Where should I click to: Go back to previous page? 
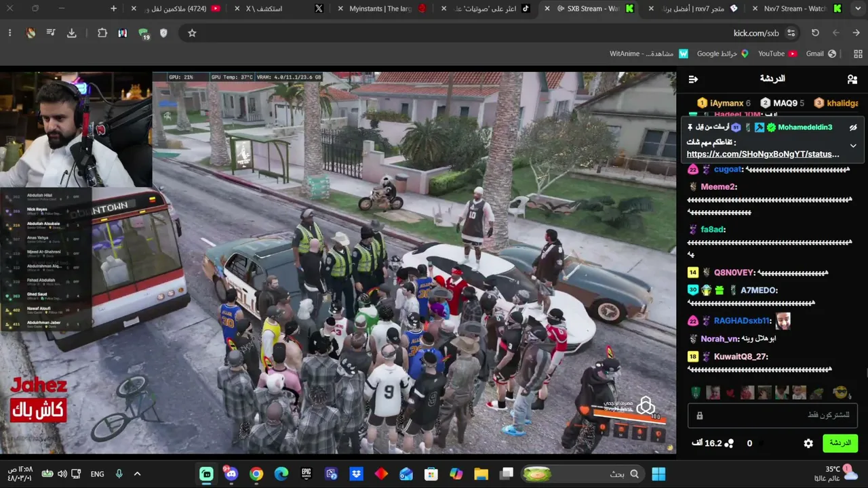856,33
